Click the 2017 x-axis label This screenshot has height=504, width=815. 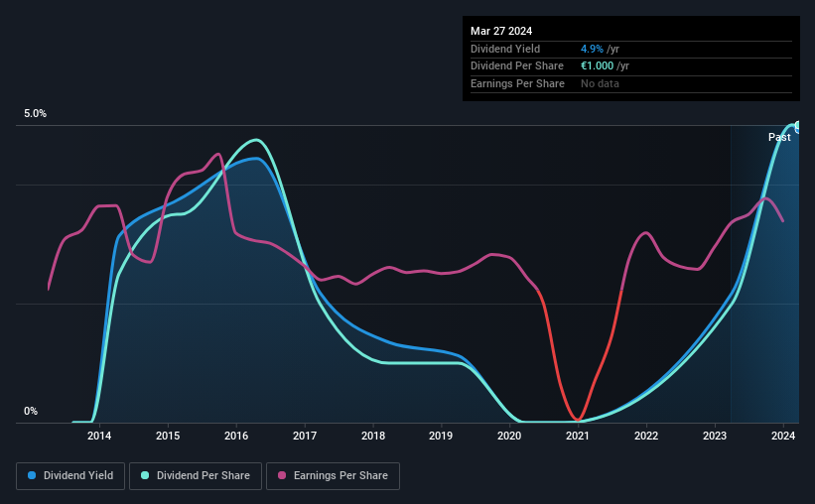click(305, 436)
